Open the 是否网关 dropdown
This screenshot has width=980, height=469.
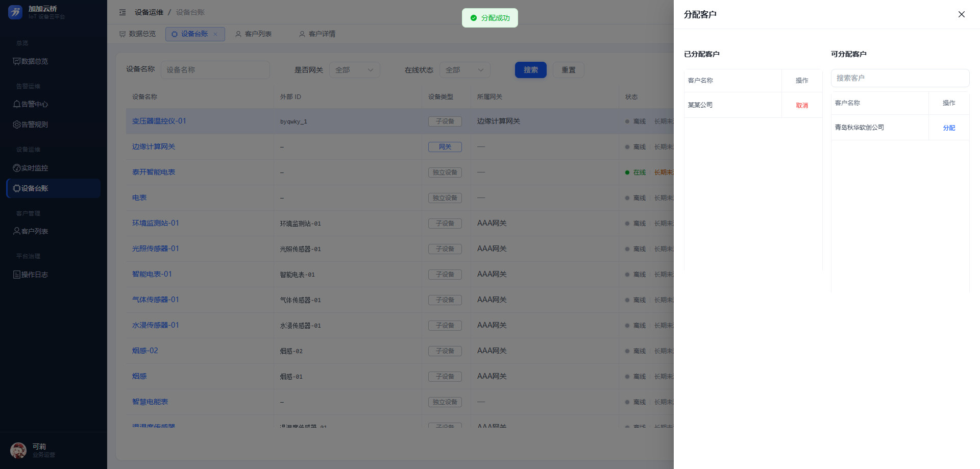(x=355, y=70)
